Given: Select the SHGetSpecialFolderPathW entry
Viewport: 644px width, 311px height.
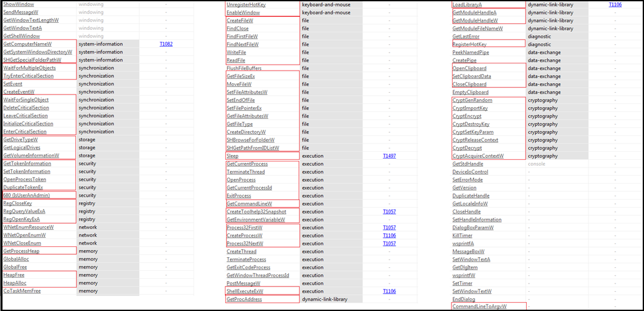Looking at the screenshot, I should pos(32,60).
